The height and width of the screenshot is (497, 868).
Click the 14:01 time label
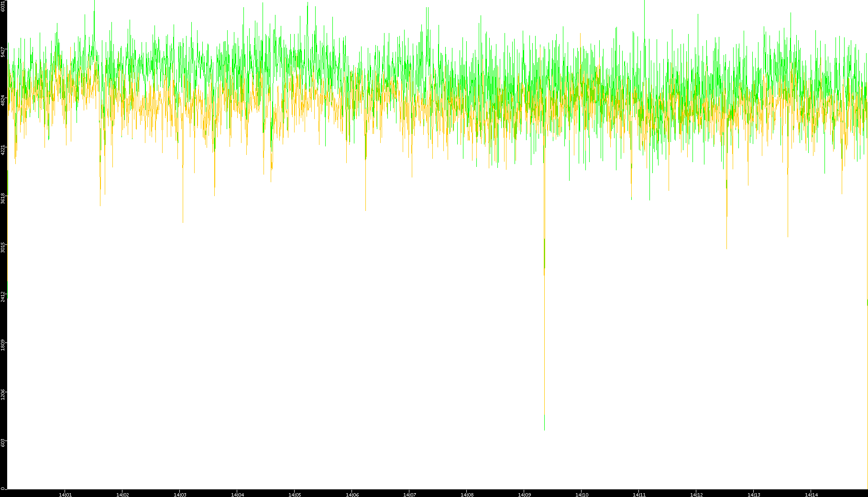(x=65, y=495)
